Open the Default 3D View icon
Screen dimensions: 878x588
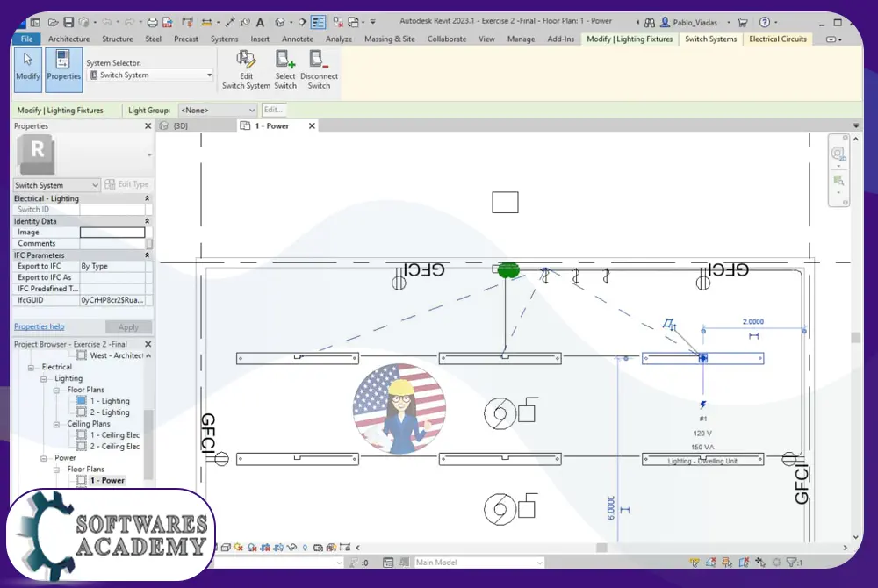280,22
